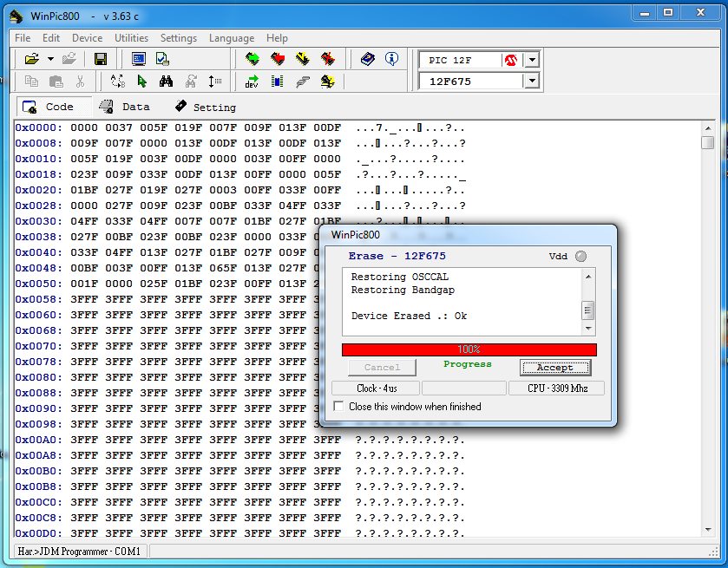Click 'Har.>JDM Programmer - COM1' status text
This screenshot has height=568, width=728.
point(79,552)
